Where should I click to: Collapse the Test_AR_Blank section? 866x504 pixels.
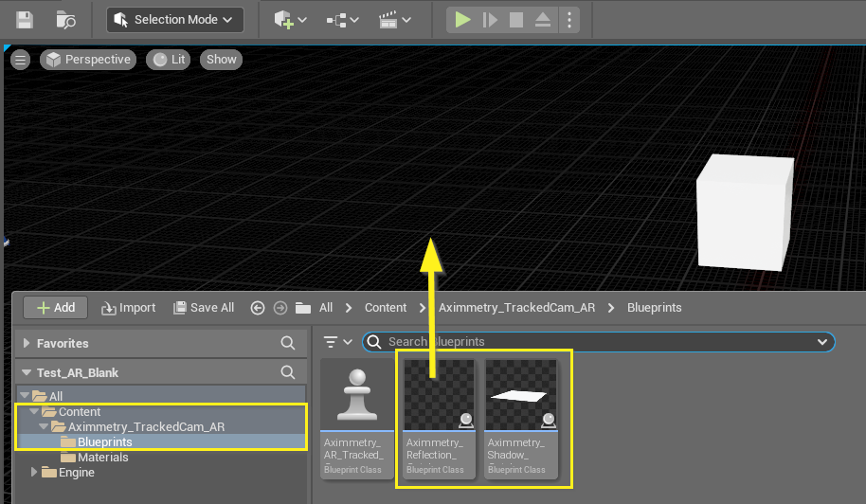point(26,372)
